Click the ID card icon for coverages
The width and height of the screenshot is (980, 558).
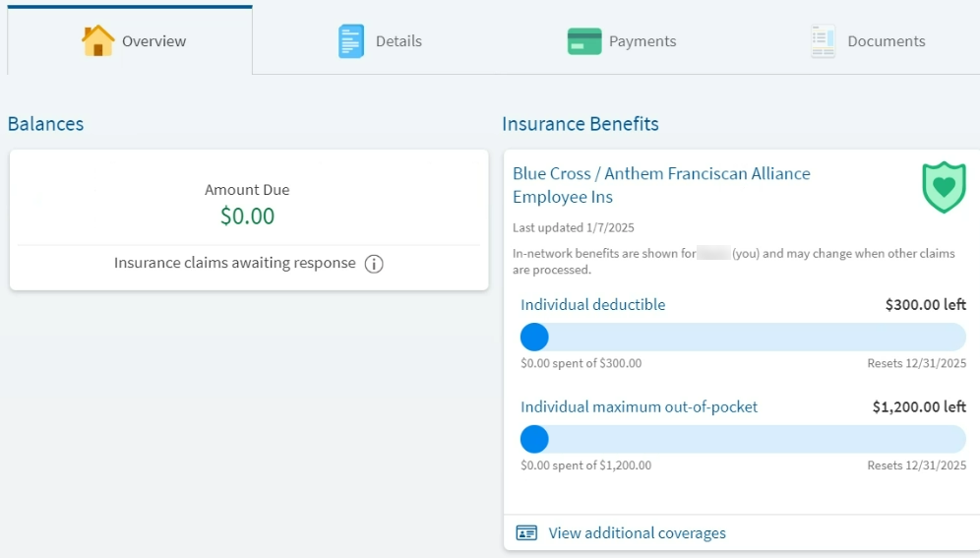(x=526, y=533)
